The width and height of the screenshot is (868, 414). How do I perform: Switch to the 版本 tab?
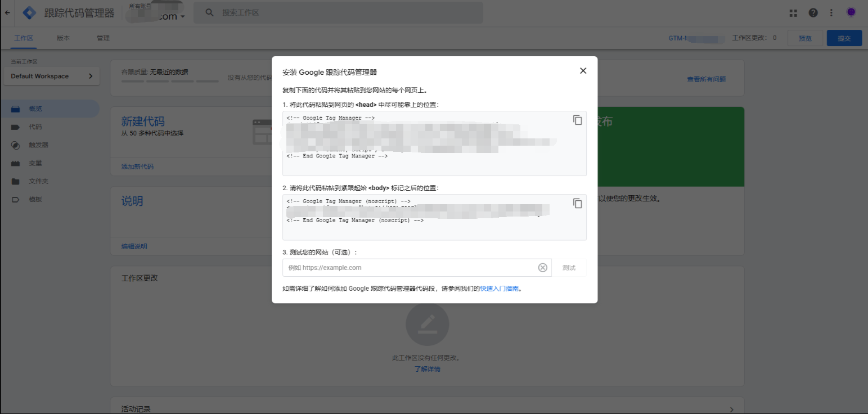pyautogui.click(x=64, y=38)
